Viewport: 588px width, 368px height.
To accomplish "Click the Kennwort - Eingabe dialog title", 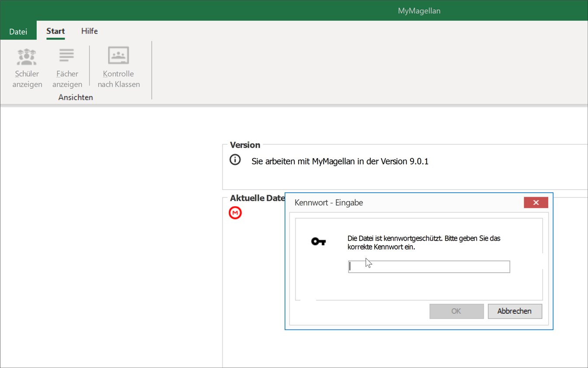I will pyautogui.click(x=329, y=203).
